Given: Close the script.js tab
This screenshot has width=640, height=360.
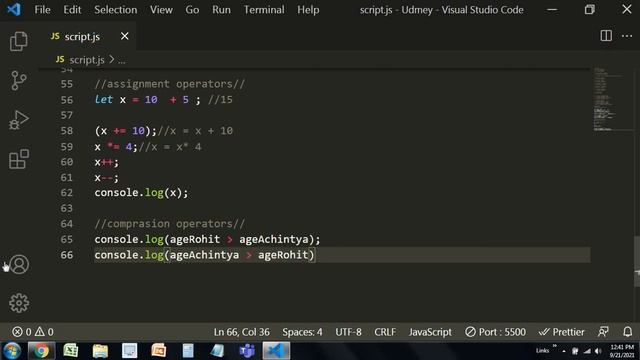Looking at the screenshot, I should pyautogui.click(x=124, y=36).
